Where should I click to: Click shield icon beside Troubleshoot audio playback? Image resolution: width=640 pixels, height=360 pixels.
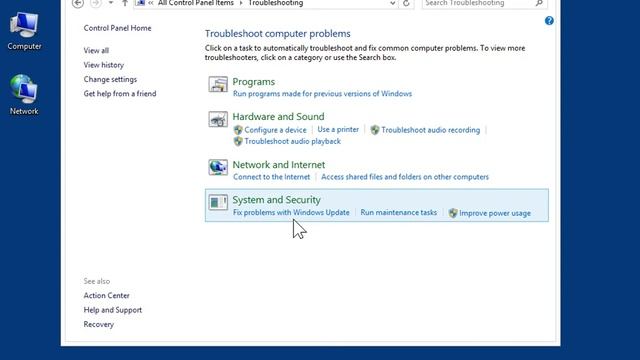238,141
